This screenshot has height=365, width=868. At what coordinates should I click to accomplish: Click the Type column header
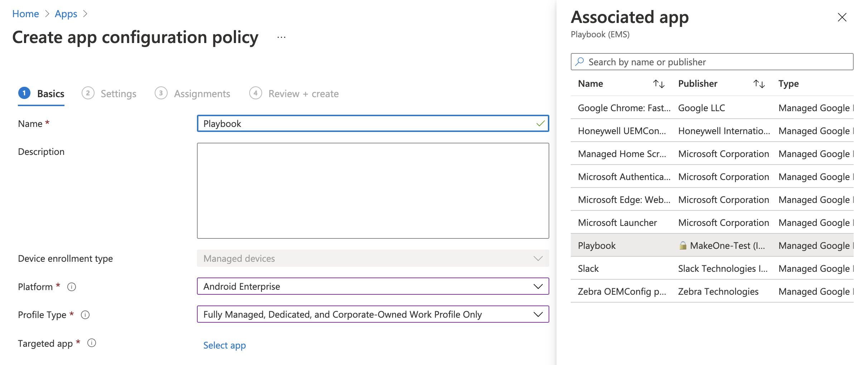[x=789, y=84]
